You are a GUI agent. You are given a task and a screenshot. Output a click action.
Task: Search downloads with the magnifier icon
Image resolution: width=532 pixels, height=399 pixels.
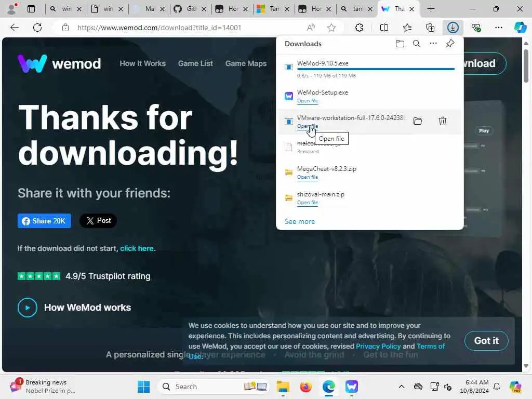416,44
